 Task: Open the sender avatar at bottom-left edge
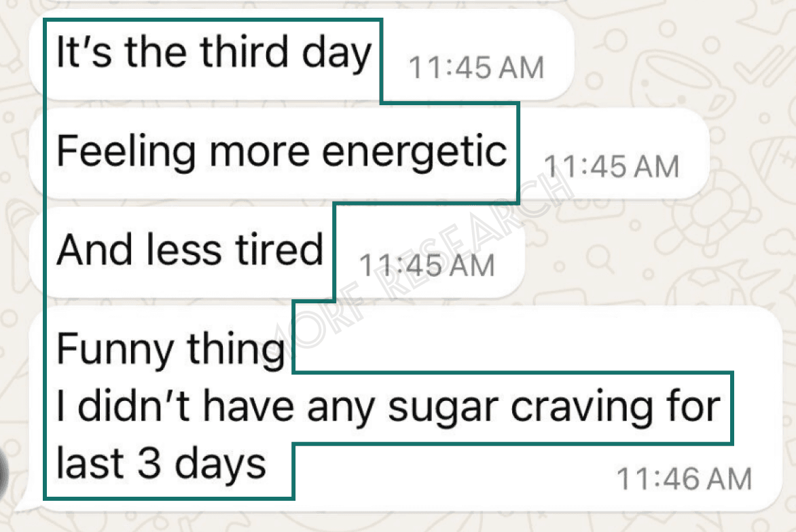4,473
